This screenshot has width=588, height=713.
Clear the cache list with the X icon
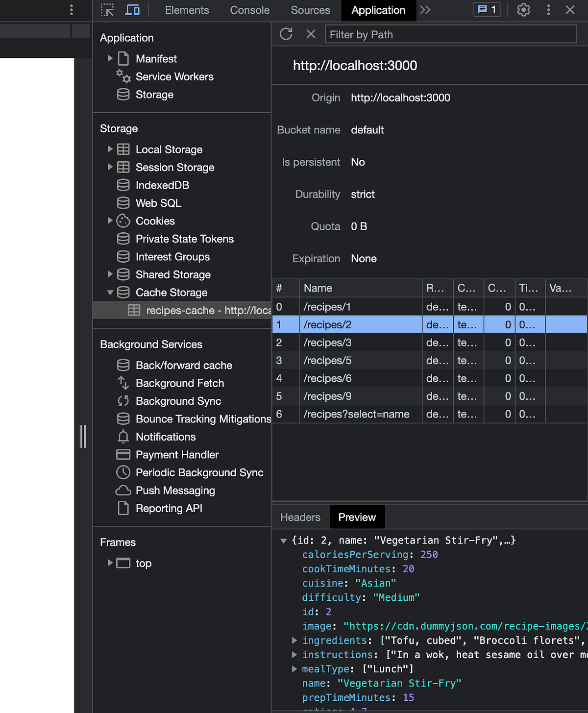(x=311, y=34)
